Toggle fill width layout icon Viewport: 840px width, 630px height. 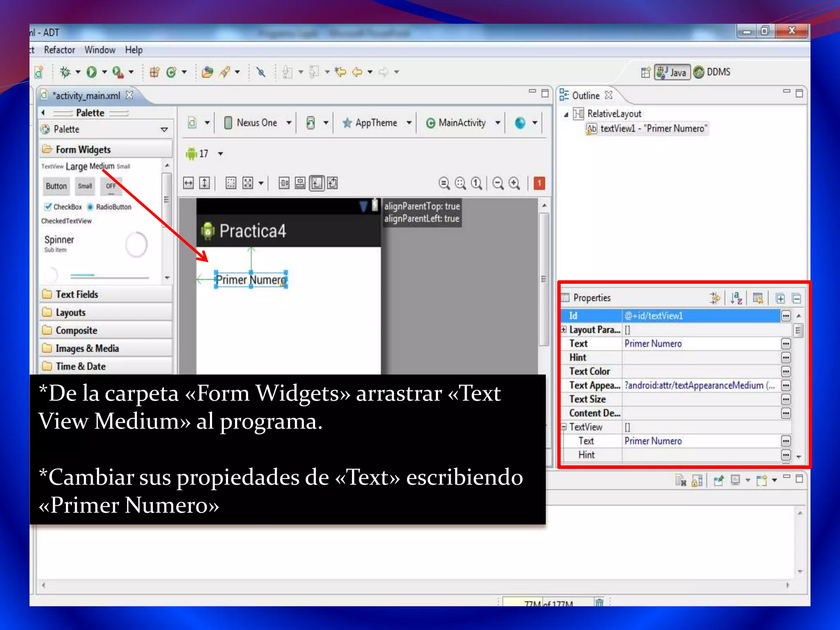coord(188,183)
